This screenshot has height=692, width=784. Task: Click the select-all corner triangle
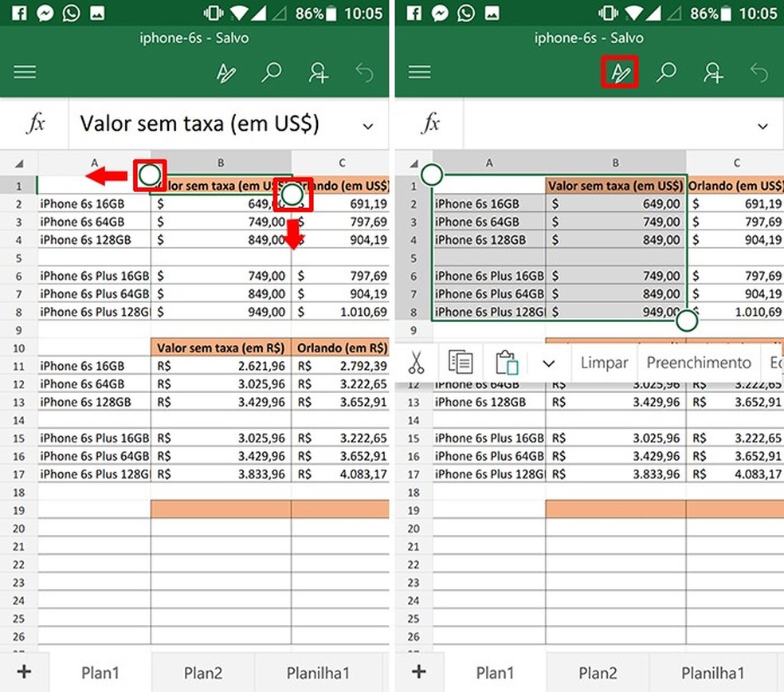(x=19, y=163)
